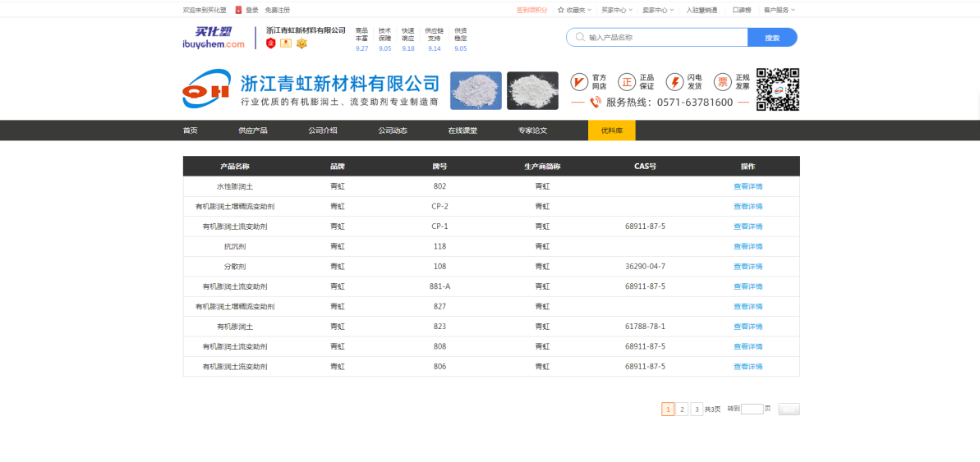Click the magnifier icon in search box
980x462 pixels.
580,38
